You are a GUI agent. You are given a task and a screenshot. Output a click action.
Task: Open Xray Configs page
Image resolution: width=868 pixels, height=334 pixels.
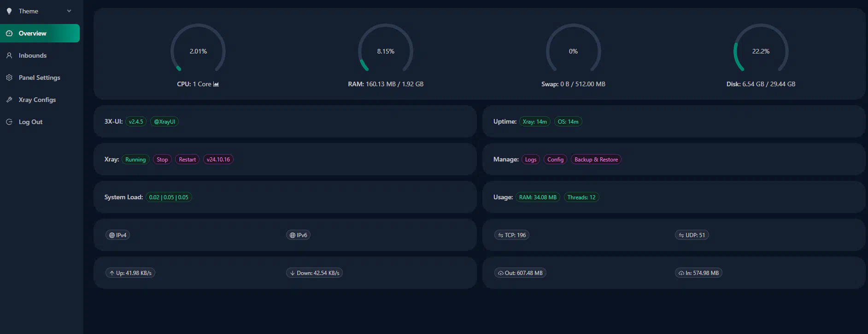pos(40,100)
